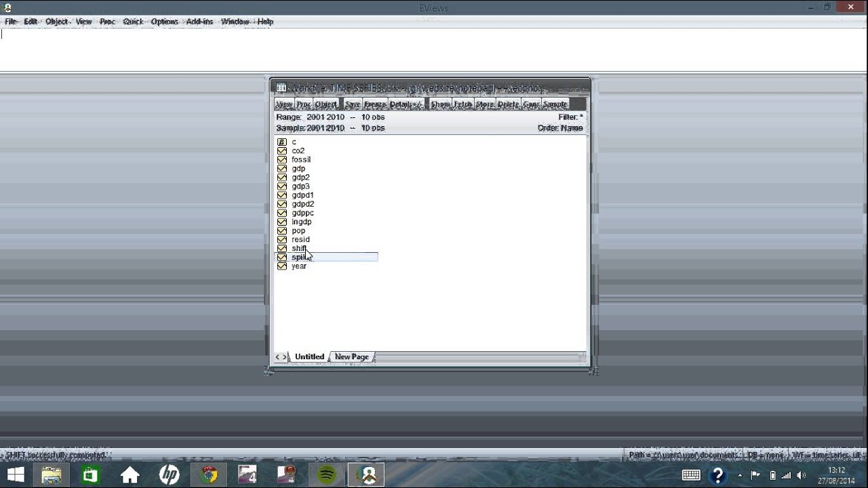Image resolution: width=868 pixels, height=488 pixels.
Task: Click the Sample 2001 2010 text
Action: click(311, 127)
